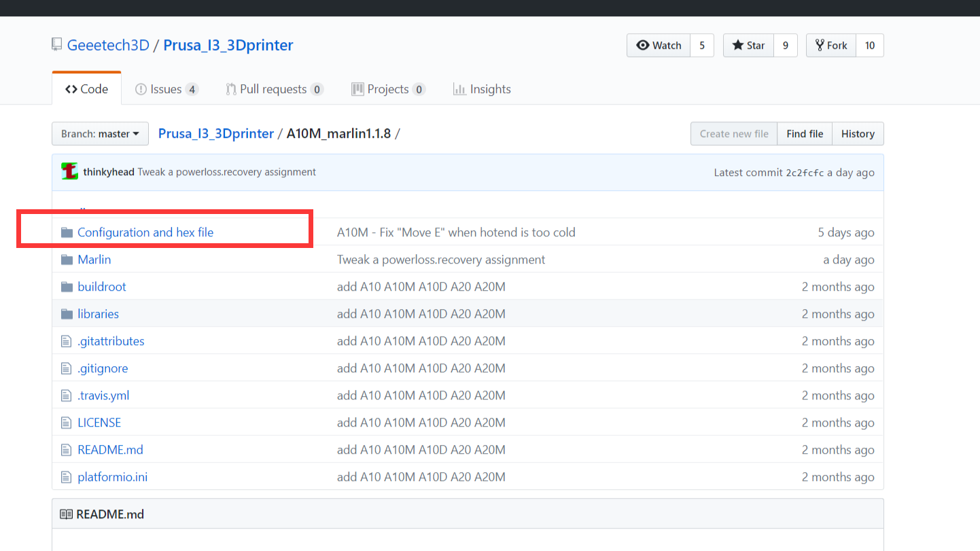Open the forks count 10
Screen dimensions: 980x551
[x=870, y=46]
